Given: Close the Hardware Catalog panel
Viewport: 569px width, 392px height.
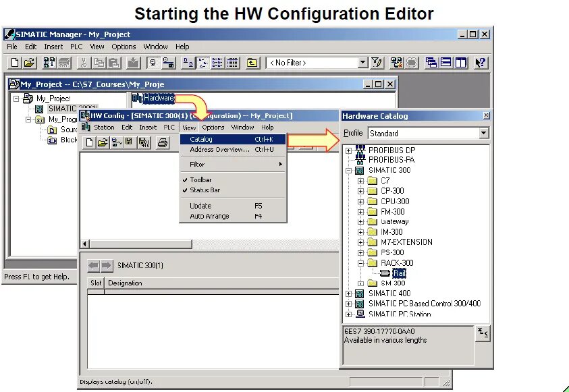Looking at the screenshot, I should (x=486, y=115).
